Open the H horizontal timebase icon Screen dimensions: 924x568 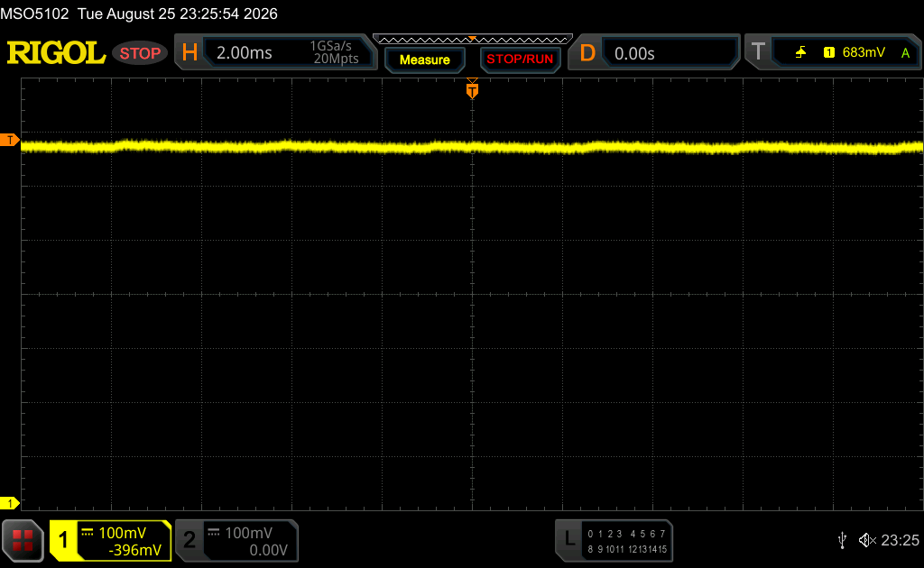(189, 53)
